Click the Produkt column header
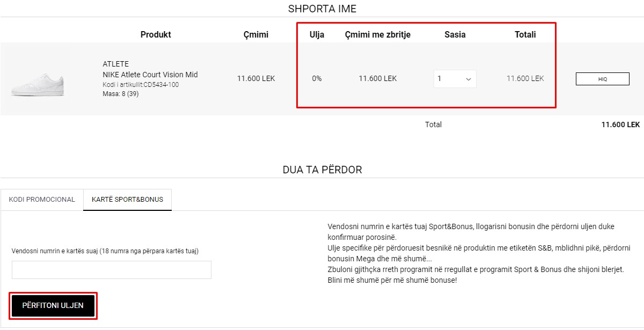 (x=156, y=34)
